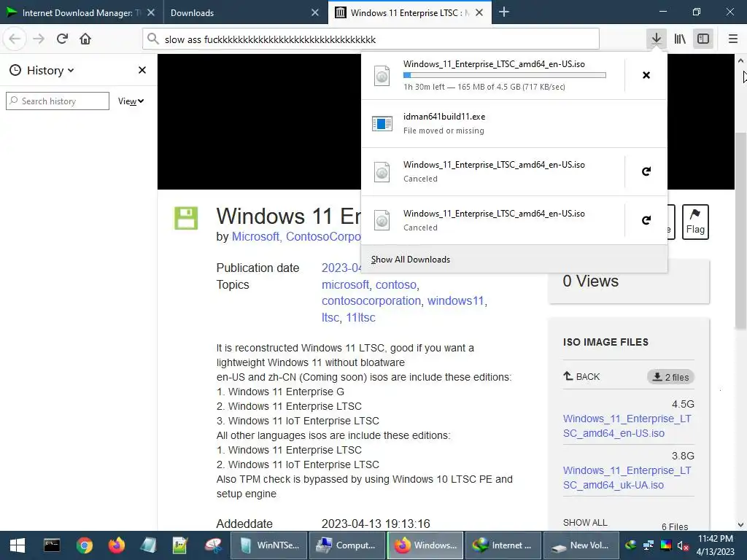Close the History sidebar

142,70
